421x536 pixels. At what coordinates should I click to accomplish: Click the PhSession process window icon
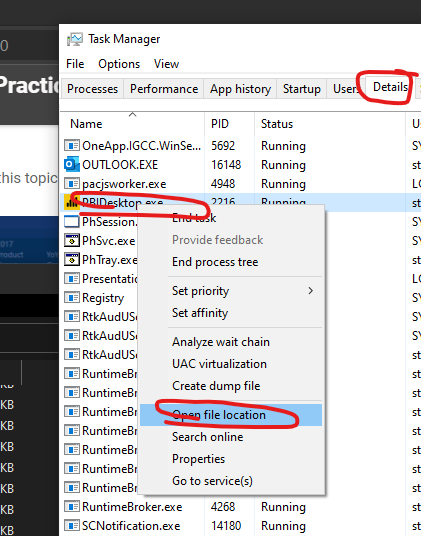click(x=72, y=222)
